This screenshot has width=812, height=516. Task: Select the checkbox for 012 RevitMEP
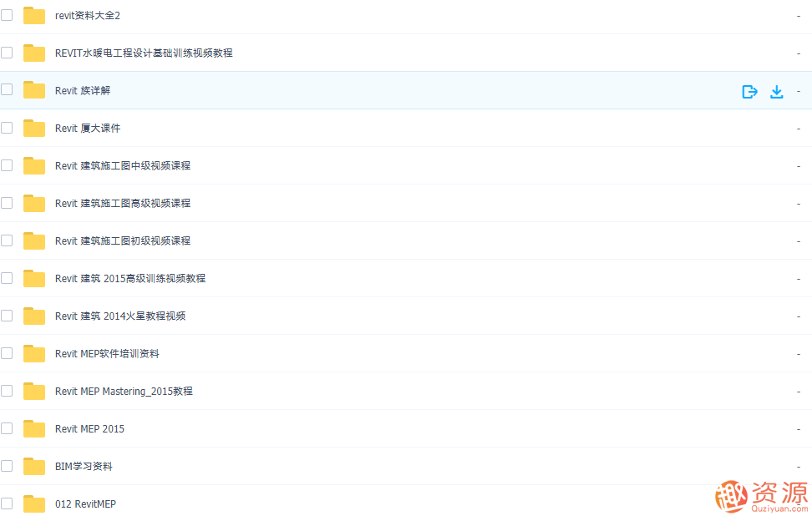(7, 503)
